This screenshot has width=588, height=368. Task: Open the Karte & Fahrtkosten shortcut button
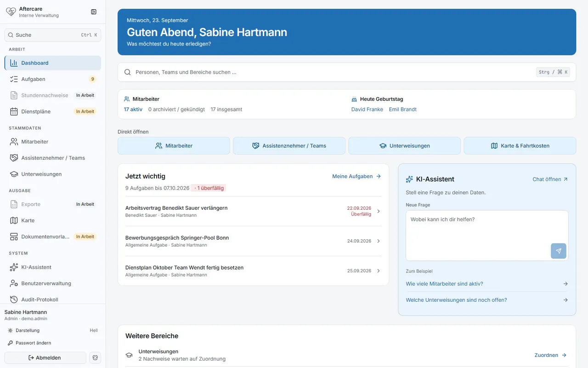[520, 146]
